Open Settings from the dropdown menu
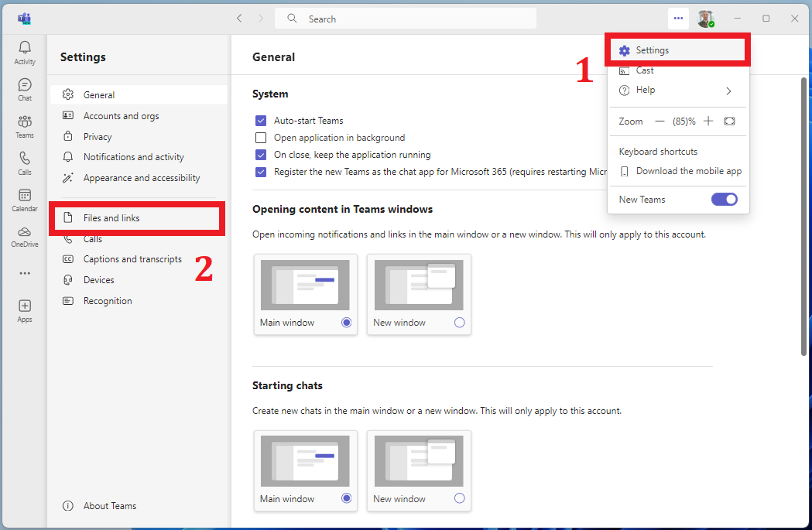The image size is (812, 530). pyautogui.click(x=677, y=50)
